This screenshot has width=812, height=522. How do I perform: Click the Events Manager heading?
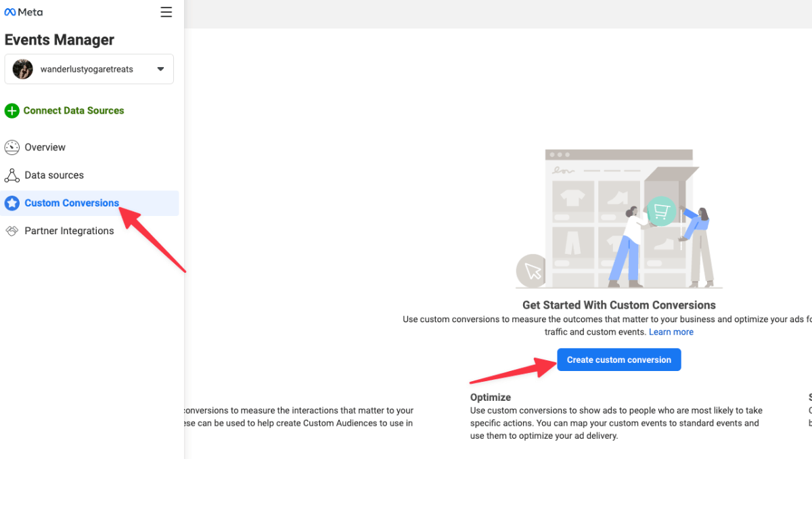click(59, 40)
